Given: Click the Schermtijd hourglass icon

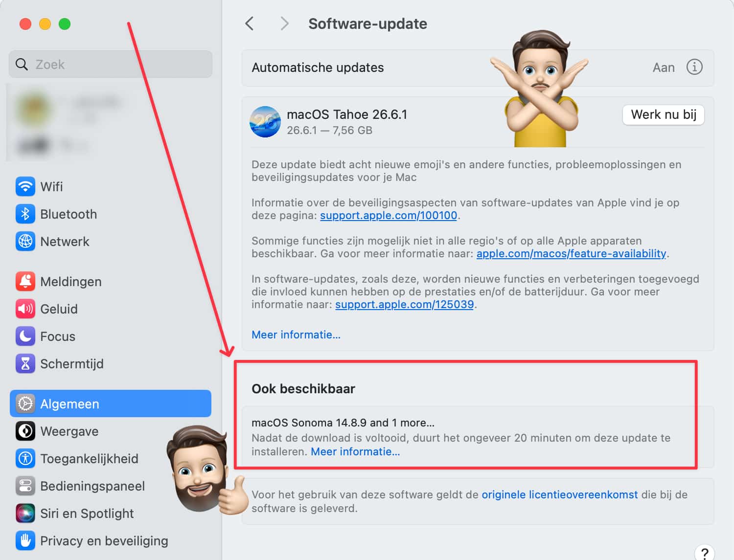Looking at the screenshot, I should (x=25, y=363).
